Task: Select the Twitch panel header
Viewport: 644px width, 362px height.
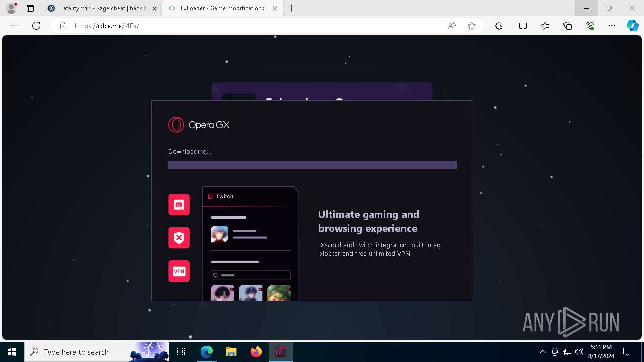Action: point(251,196)
